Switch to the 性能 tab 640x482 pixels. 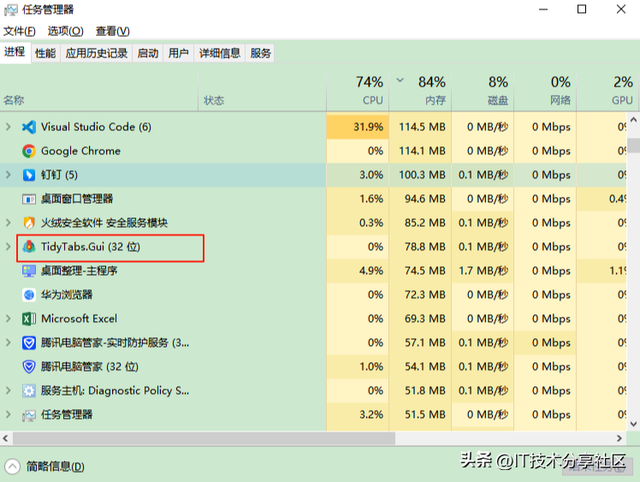[45, 53]
